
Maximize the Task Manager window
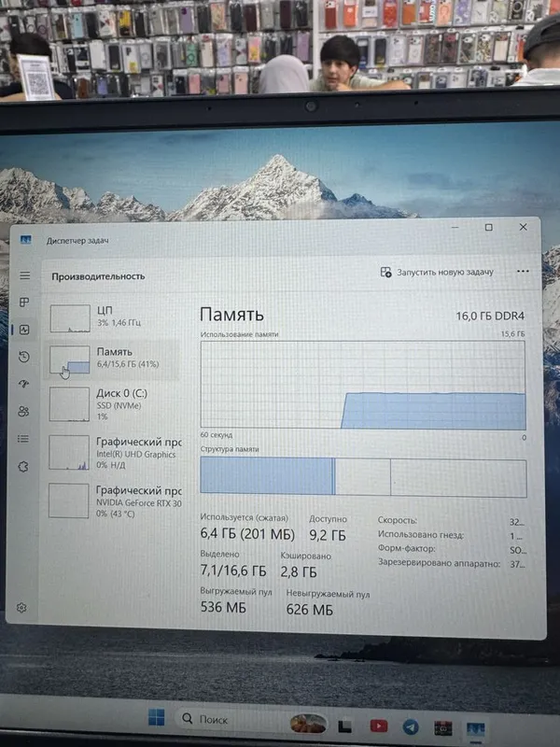(488, 227)
